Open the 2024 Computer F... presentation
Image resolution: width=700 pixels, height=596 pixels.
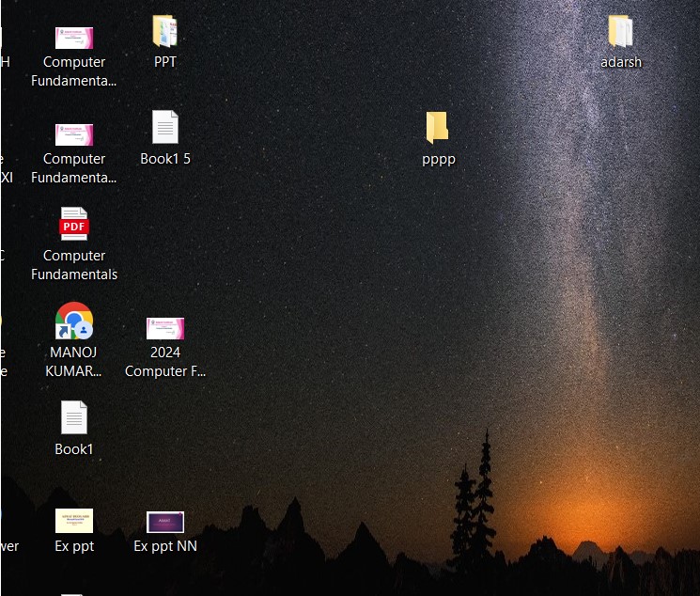pos(165,328)
